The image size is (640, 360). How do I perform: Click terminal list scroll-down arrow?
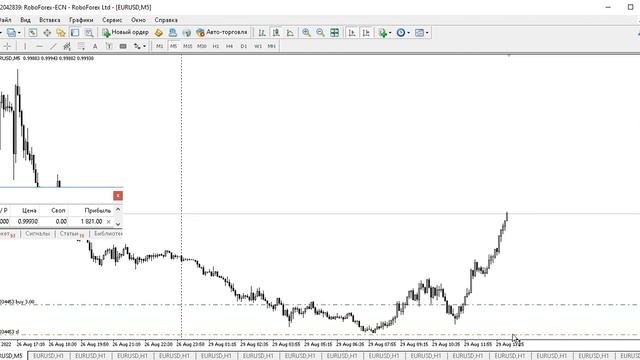point(118,224)
